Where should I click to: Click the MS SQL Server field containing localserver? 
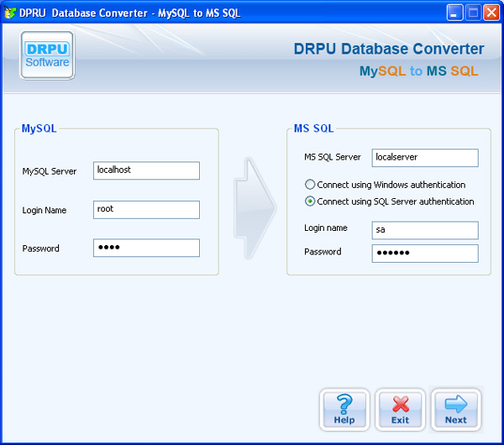tap(425, 158)
